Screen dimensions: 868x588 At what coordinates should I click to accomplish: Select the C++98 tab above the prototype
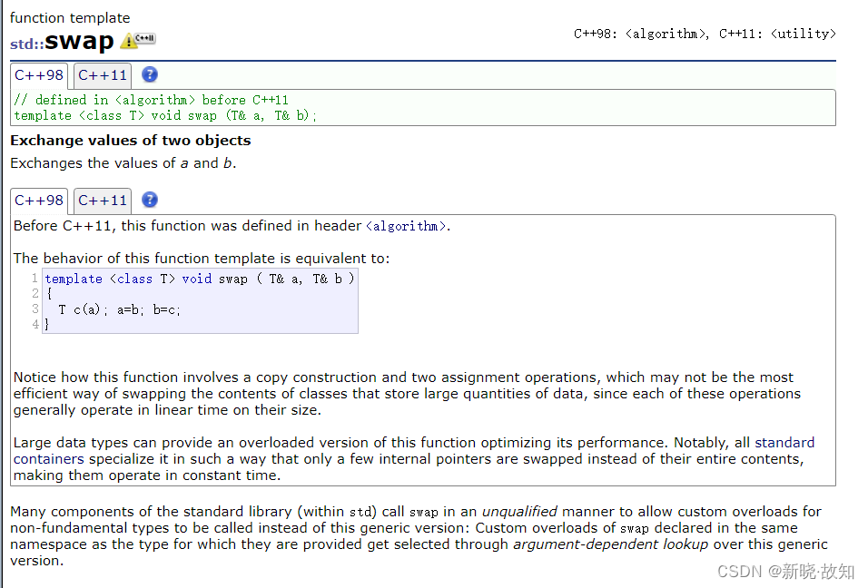pos(39,75)
